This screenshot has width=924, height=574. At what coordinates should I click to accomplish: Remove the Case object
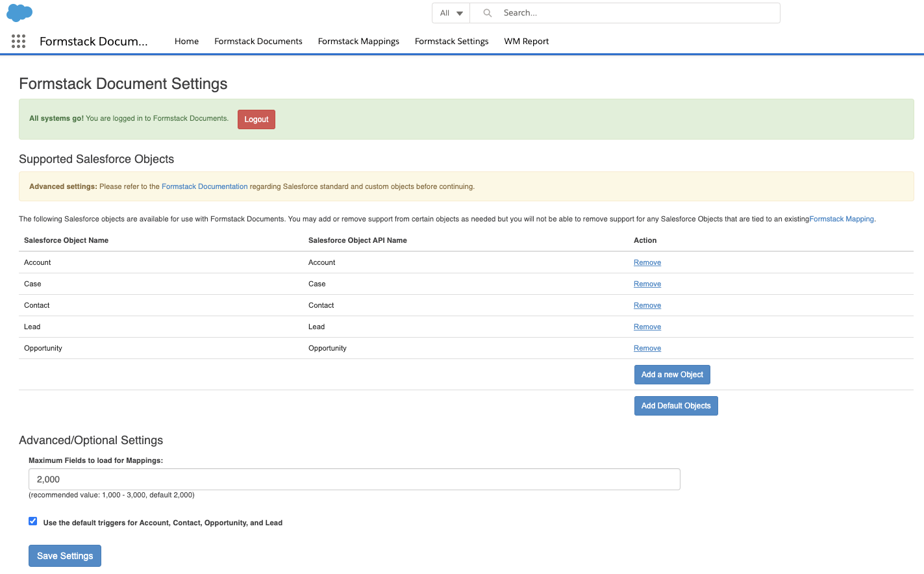(647, 284)
